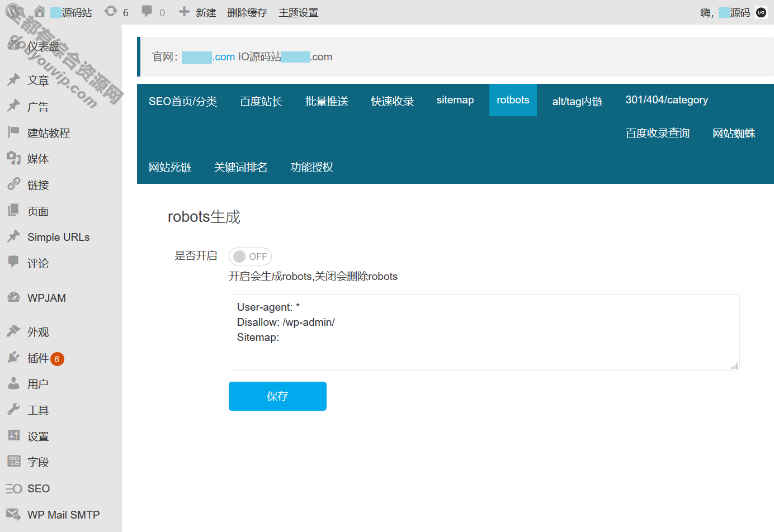The height and width of the screenshot is (532, 774).
Task: Click the user icon beside 用户
Action: tap(13, 383)
